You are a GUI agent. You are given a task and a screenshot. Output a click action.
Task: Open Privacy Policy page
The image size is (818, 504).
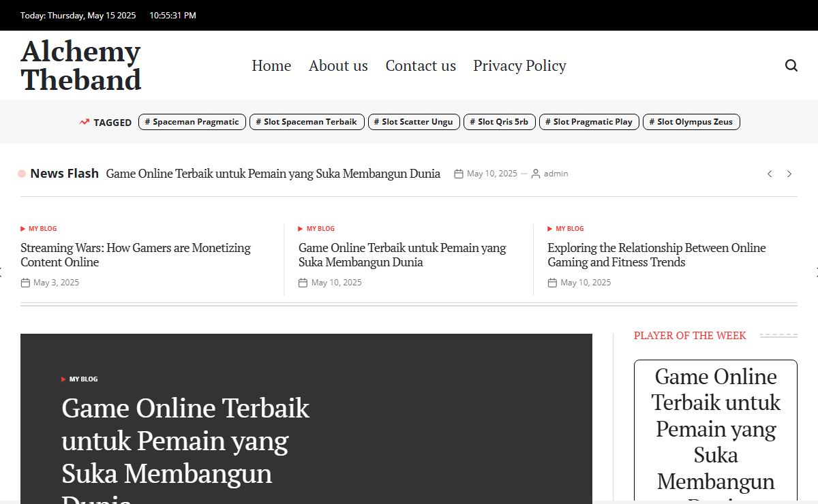coord(519,65)
